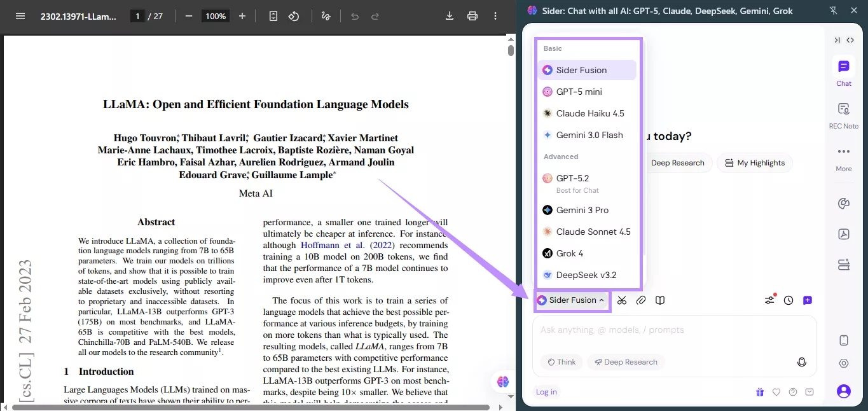
Task: Click the Log in link
Action: 546,392
